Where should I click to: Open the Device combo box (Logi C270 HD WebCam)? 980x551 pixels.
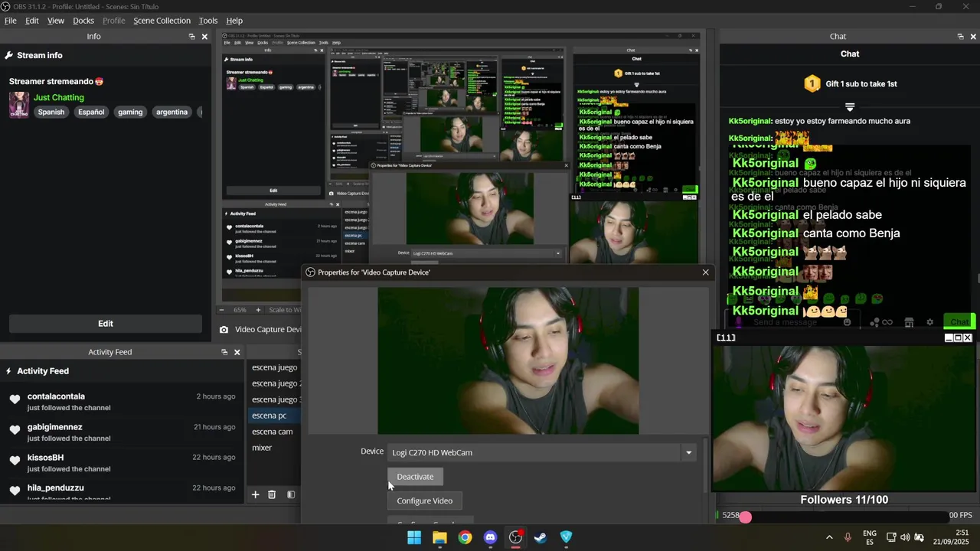click(x=541, y=452)
